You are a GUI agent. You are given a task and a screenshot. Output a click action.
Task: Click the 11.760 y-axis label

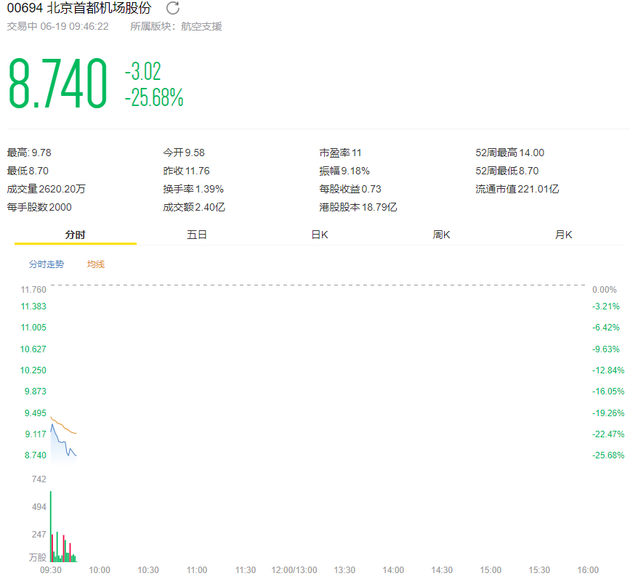tap(34, 290)
